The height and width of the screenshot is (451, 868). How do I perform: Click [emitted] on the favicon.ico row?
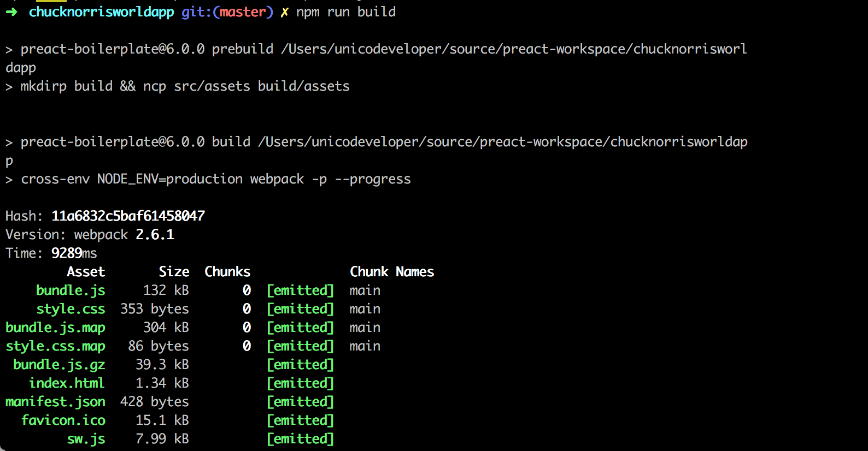pyautogui.click(x=300, y=420)
